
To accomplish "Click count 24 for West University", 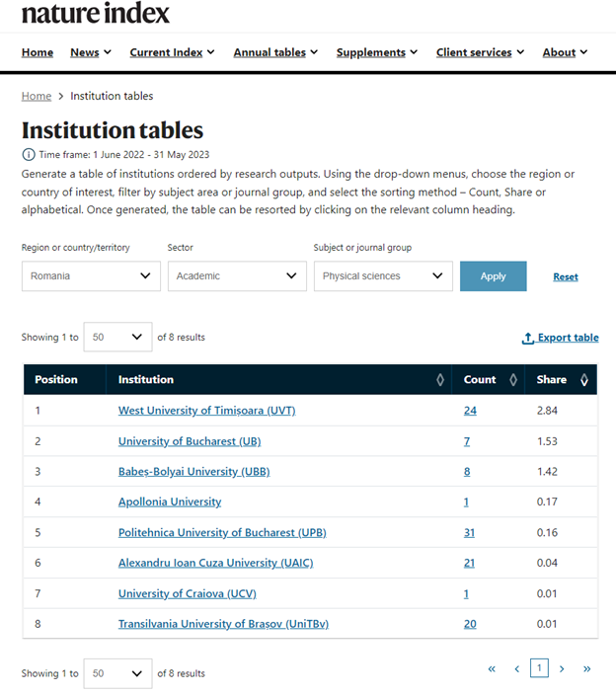I will pos(470,411).
